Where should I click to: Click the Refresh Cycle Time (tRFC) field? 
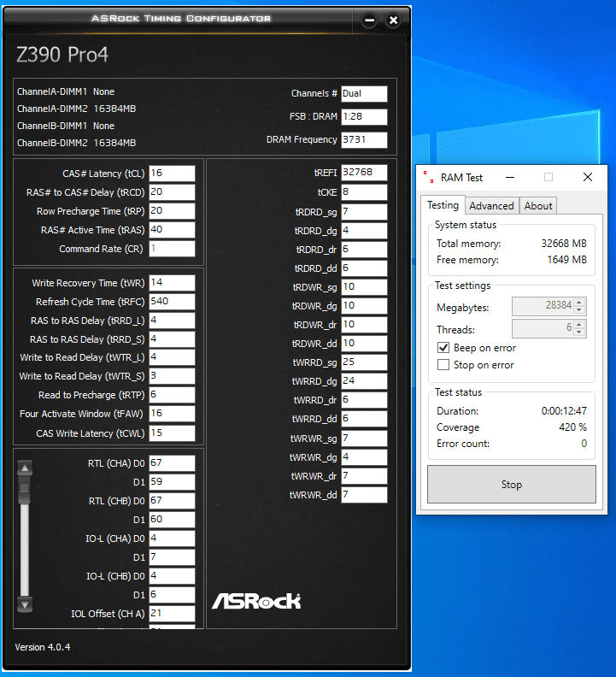[x=172, y=302]
